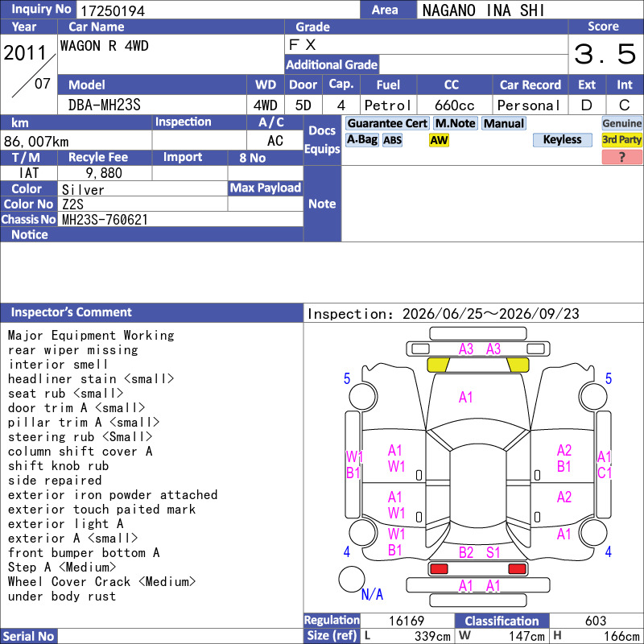This screenshot has width=644, height=644.
Task: Click the left yellow headlight on diagram
Action: tap(438, 365)
